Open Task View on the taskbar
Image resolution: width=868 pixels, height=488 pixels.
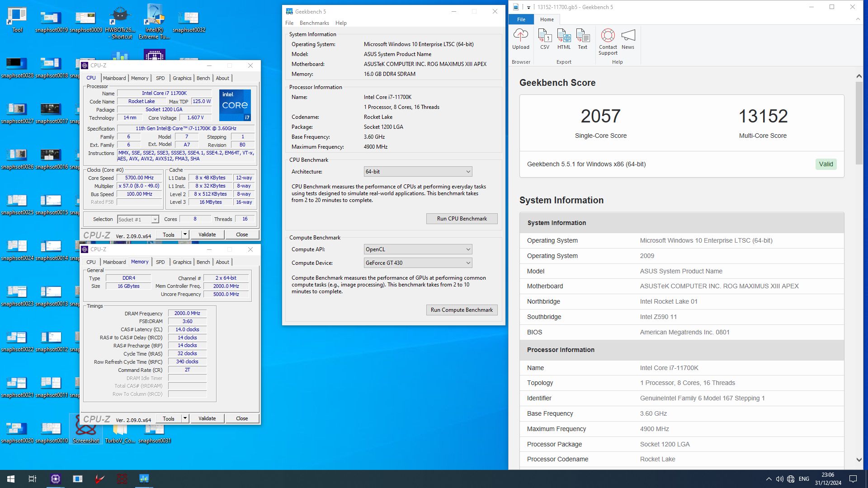tap(33, 479)
